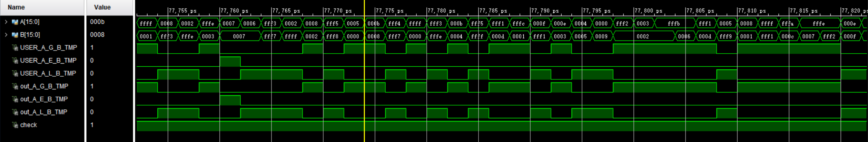Click the signal icon beside USER_A_L_B_TMP

click(x=15, y=74)
